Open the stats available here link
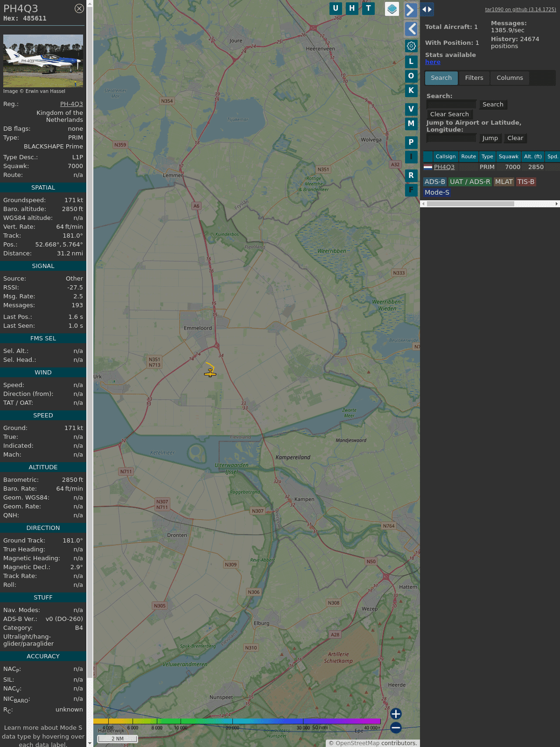The width and height of the screenshot is (560, 747). click(433, 62)
